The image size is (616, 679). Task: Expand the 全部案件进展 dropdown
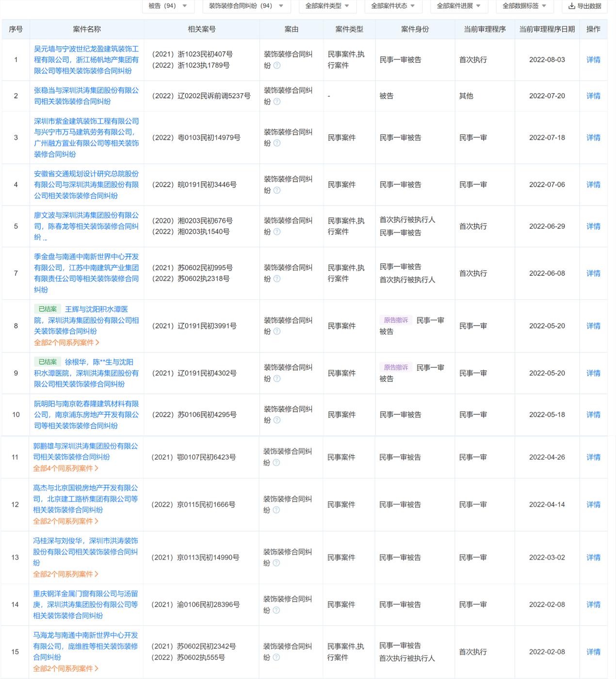pos(458,6)
